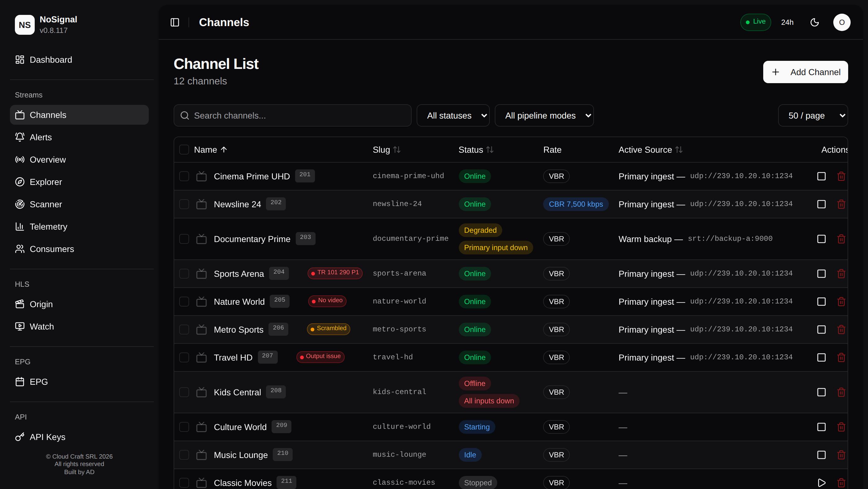Sort the table by Slug column

pos(387,150)
